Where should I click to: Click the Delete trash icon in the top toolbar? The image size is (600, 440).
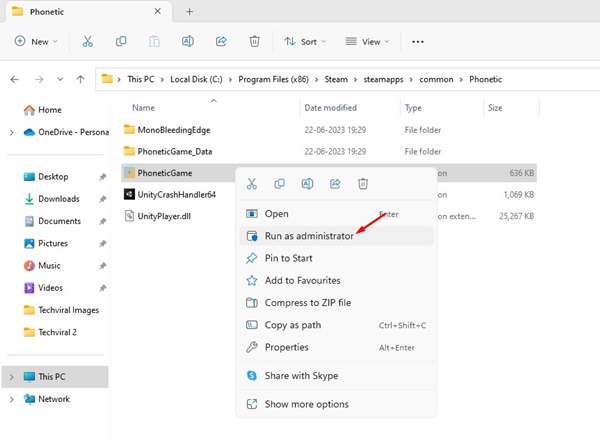(254, 41)
